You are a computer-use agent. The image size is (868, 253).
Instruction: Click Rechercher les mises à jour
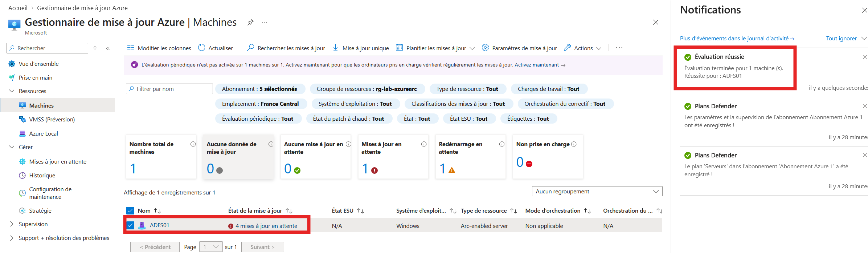286,48
